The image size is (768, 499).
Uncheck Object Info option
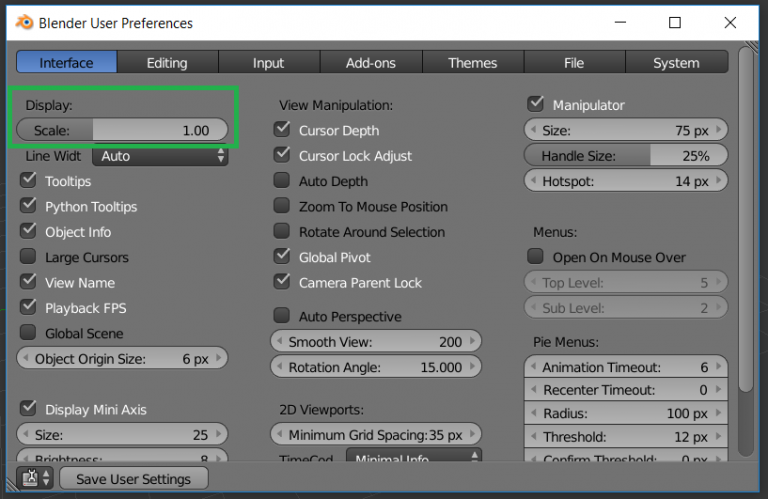pos(28,231)
